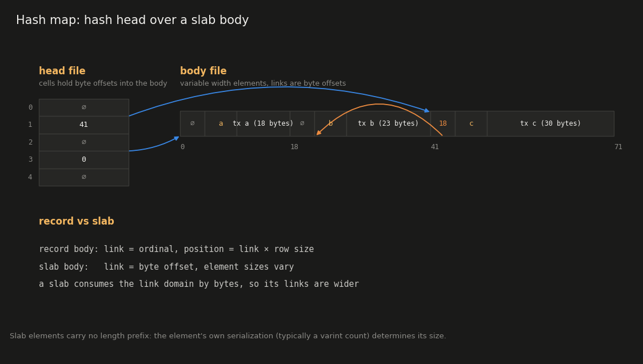This screenshot has height=364, width=643.
Task: Click the empty head cell at index 4
Action: coord(83,177)
